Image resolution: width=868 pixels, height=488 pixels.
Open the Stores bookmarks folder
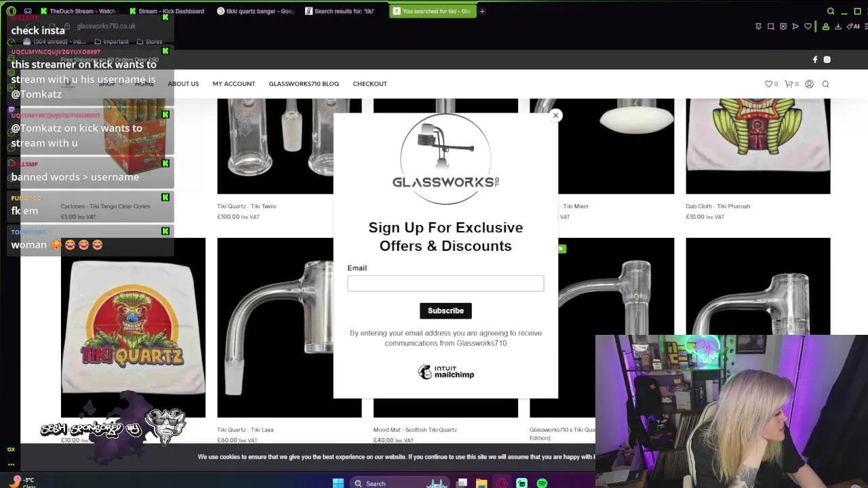[x=149, y=41]
